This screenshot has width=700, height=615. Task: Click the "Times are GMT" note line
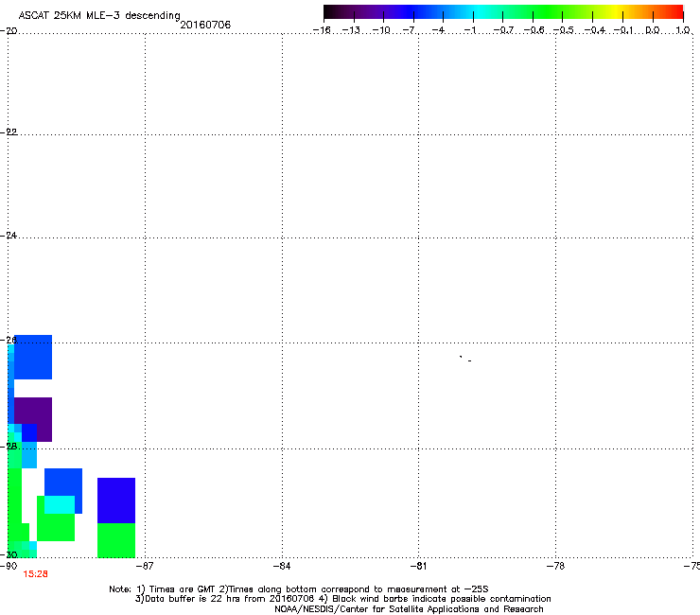click(299, 589)
